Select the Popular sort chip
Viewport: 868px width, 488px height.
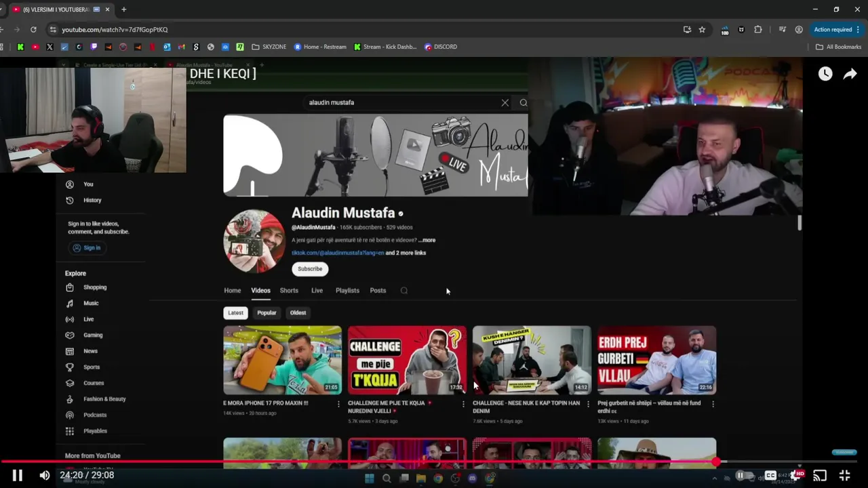[x=267, y=312]
